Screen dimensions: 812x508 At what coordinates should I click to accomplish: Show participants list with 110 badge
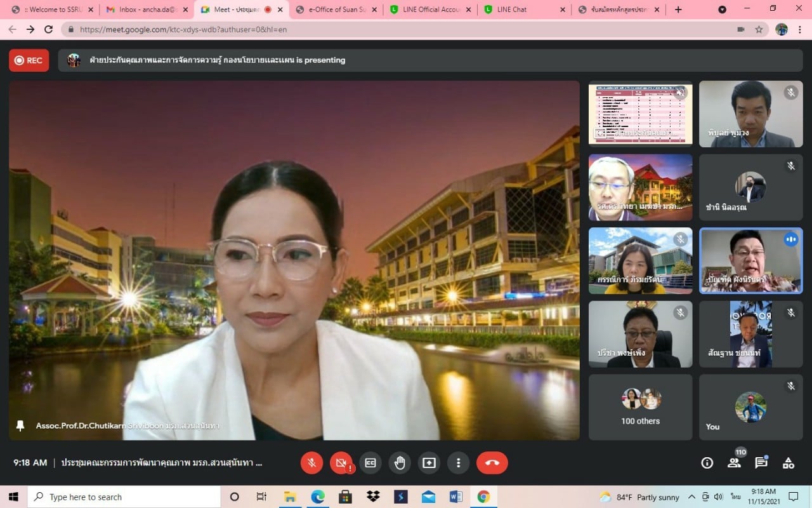point(734,463)
